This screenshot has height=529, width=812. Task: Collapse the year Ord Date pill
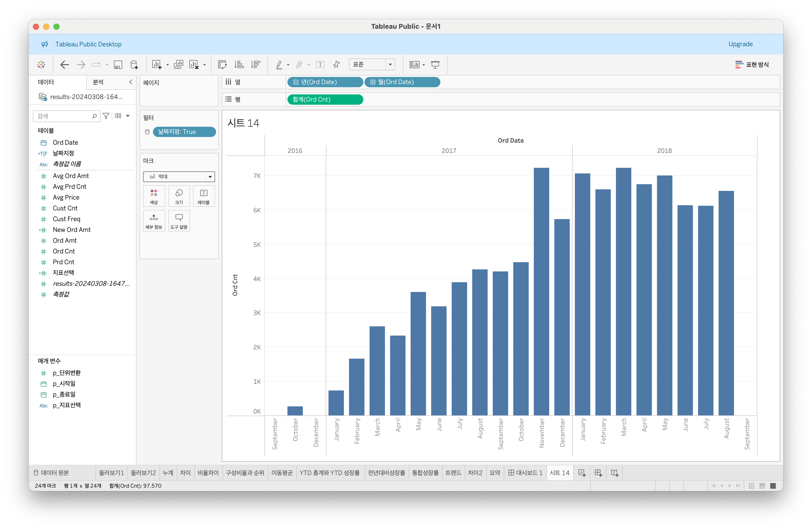tap(296, 82)
